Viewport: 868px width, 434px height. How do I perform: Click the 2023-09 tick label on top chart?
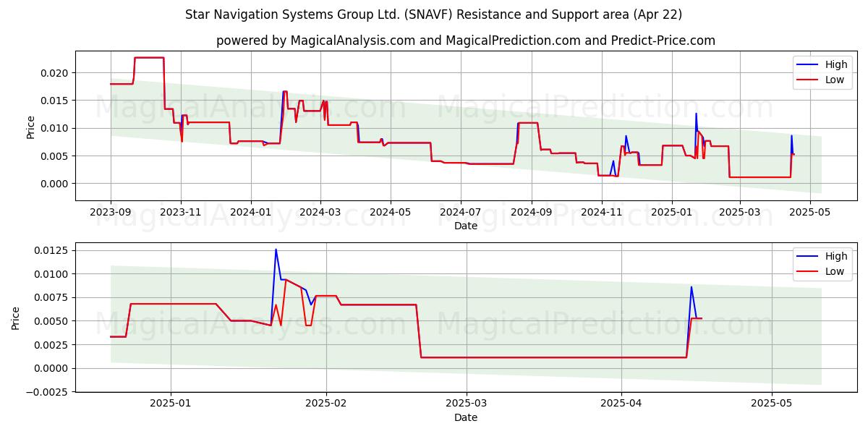111,213
